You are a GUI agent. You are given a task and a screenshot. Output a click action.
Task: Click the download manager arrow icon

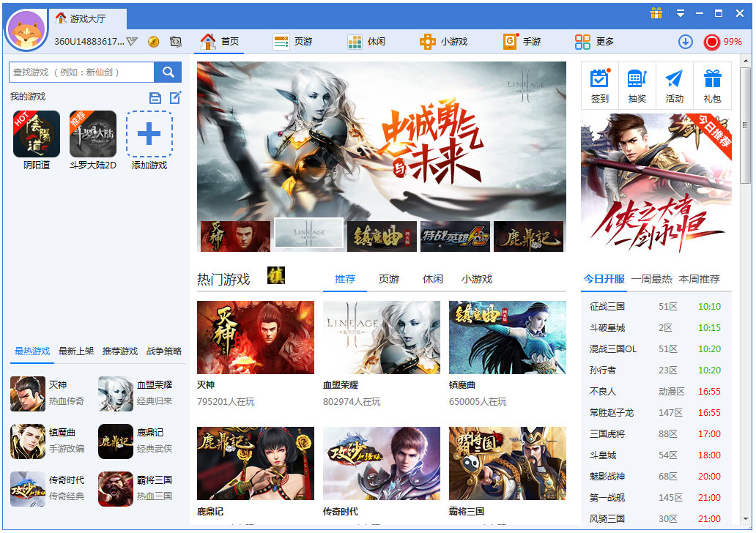685,42
